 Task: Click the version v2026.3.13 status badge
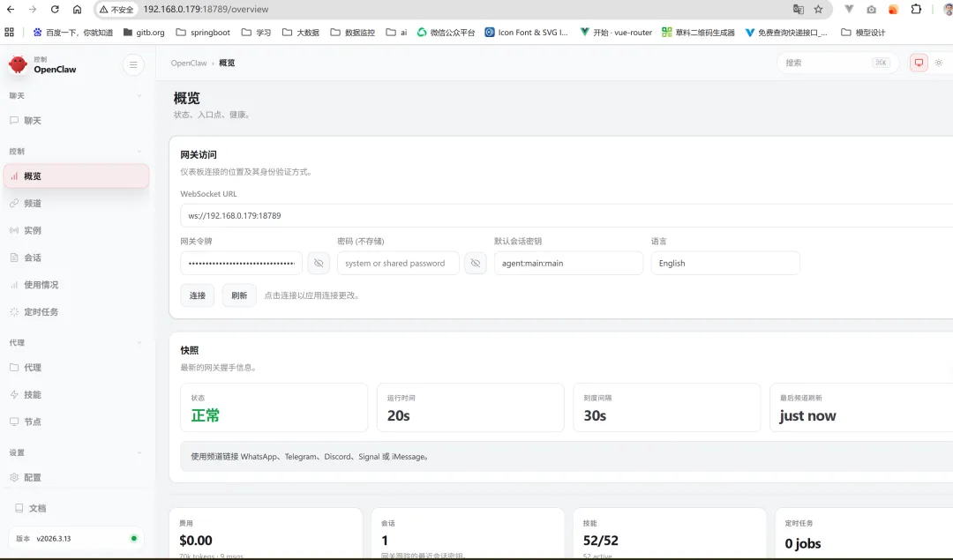(x=76, y=539)
